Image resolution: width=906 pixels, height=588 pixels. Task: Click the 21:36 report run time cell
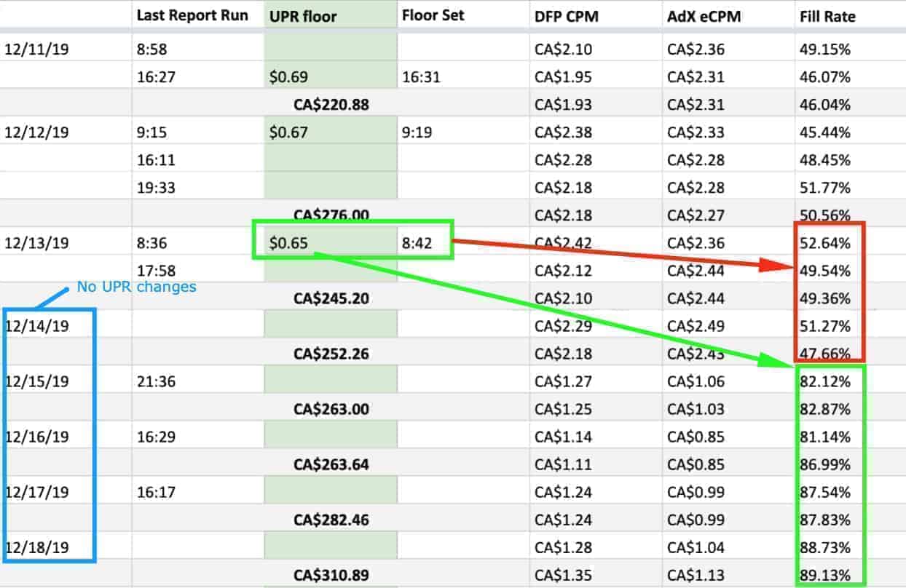pos(155,381)
